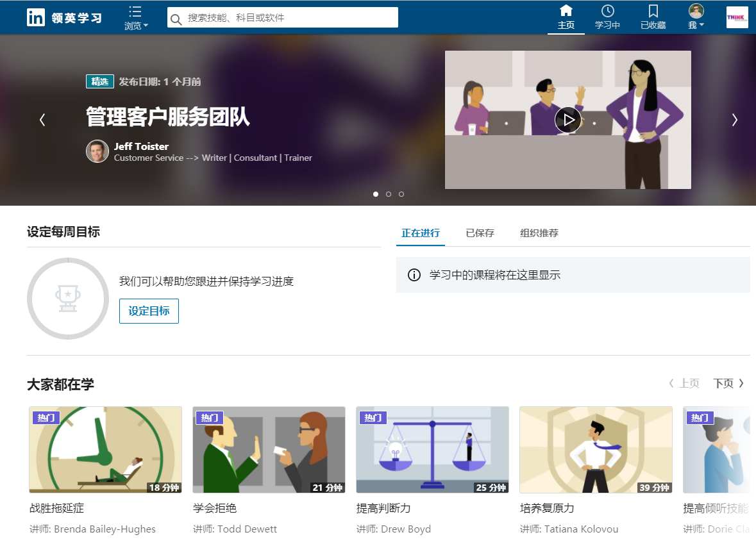Click the 大家都在学 section heading
Viewport: 756px width, 553px height.
(60, 384)
